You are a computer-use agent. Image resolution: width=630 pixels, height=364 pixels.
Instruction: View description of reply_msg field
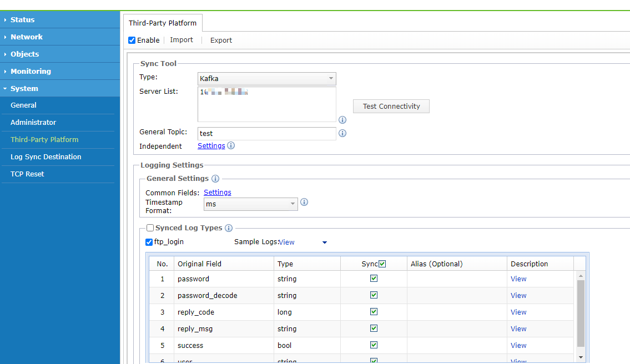click(x=518, y=328)
